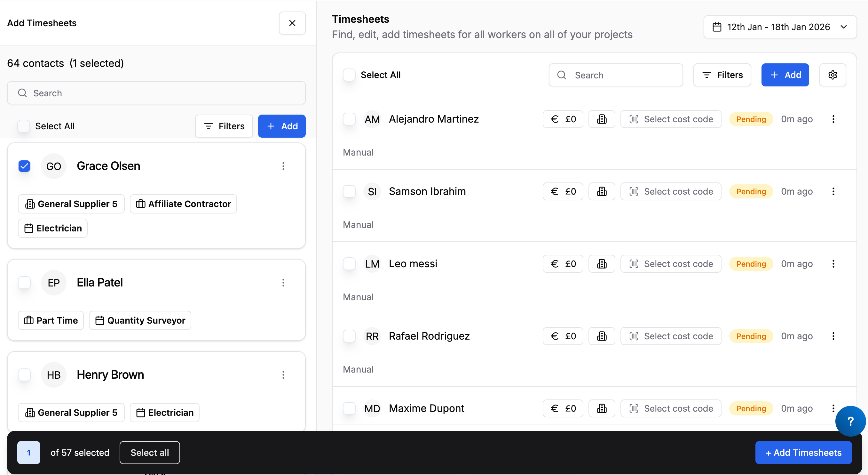Viewport: 868px width, 475px height.
Task: Select cost code for Maxime Dupont
Action: click(x=671, y=408)
